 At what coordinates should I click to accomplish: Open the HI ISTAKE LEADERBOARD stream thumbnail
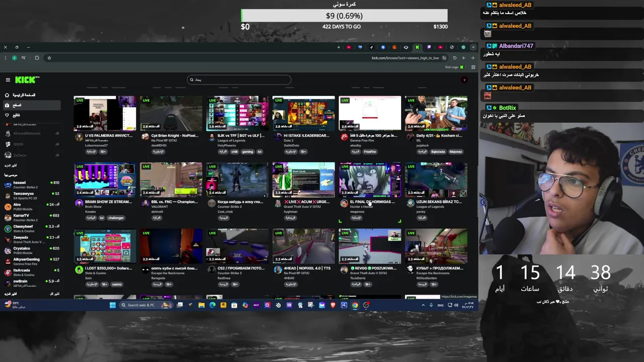303,113
